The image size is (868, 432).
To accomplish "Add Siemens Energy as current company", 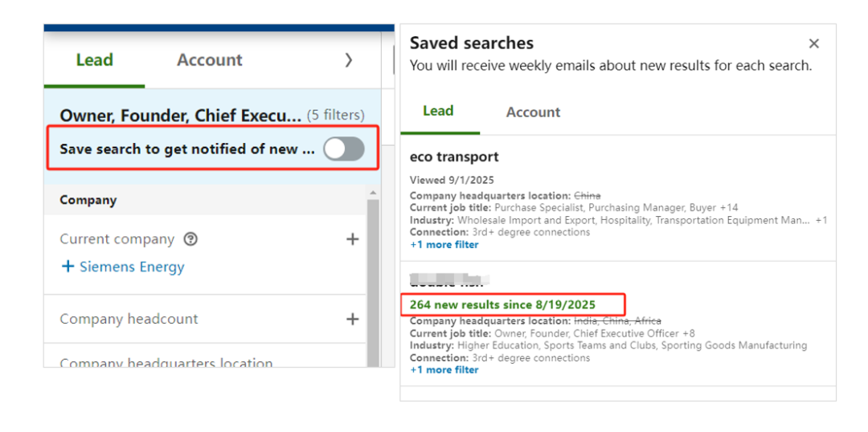I will pos(123,267).
